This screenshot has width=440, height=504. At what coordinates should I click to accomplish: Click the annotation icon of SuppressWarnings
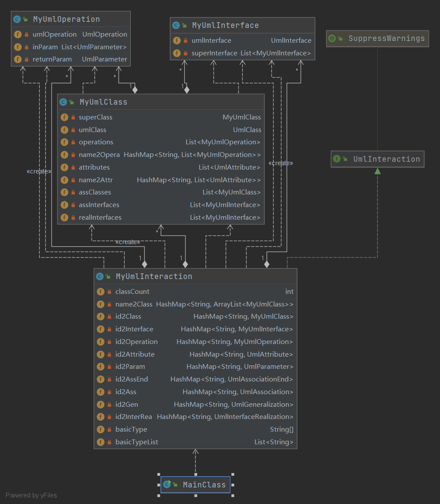tap(332, 38)
